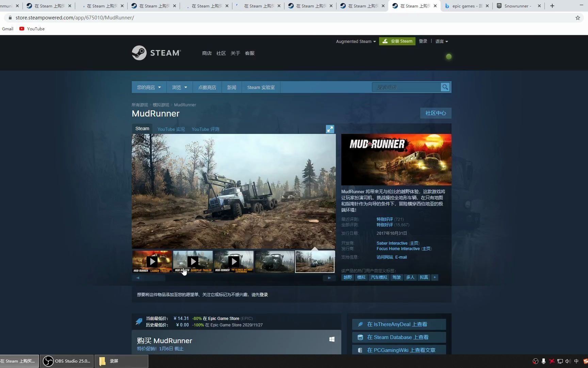Open the fullscreen view of the media player

click(329, 129)
